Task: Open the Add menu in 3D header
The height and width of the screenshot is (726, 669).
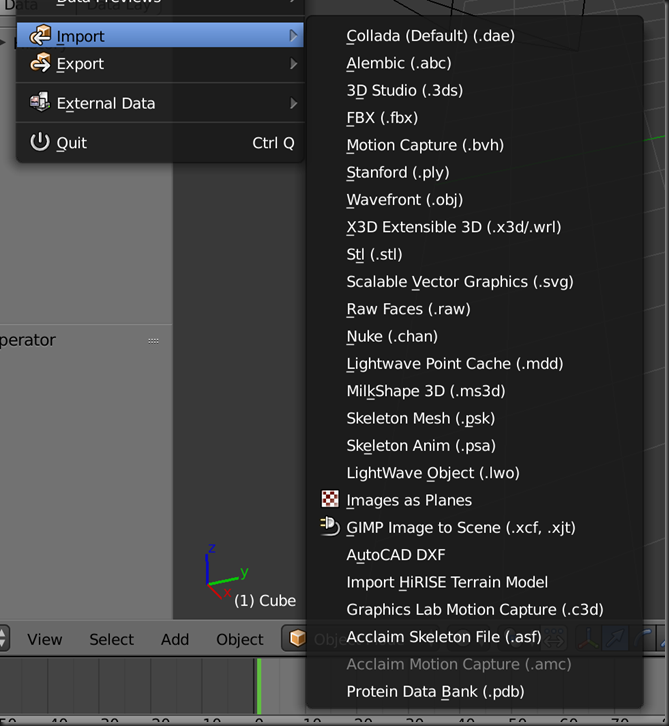Action: point(175,639)
